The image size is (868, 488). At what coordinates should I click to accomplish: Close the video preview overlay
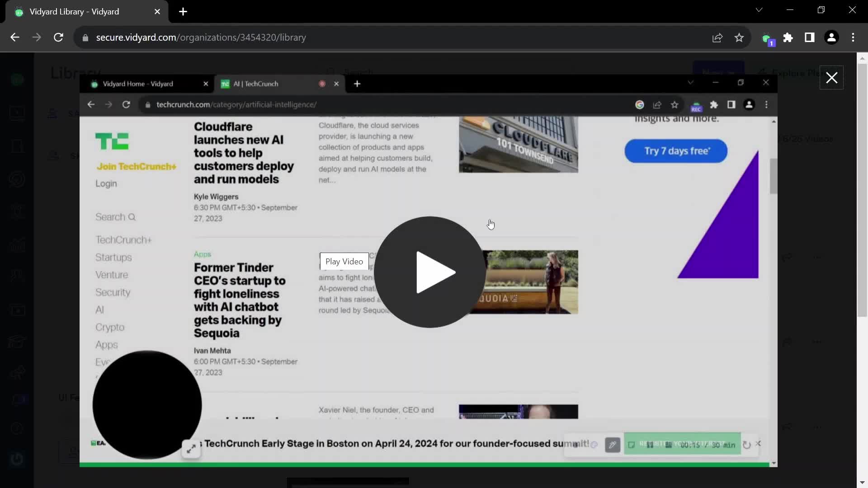831,78
